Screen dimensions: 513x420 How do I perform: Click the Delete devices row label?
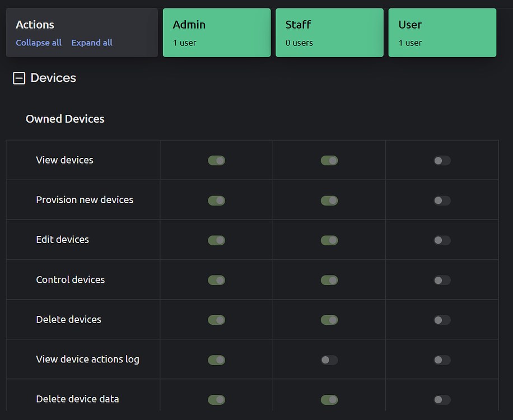(68, 320)
